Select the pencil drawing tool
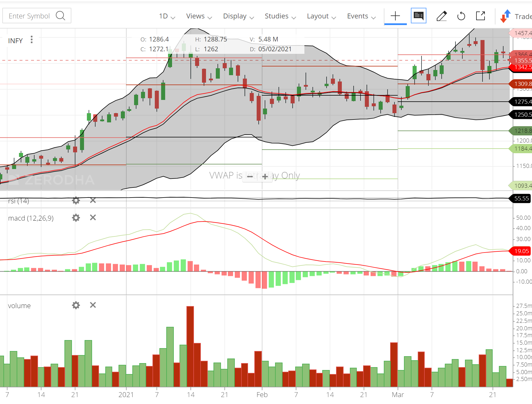The height and width of the screenshot is (404, 532). coord(442,16)
